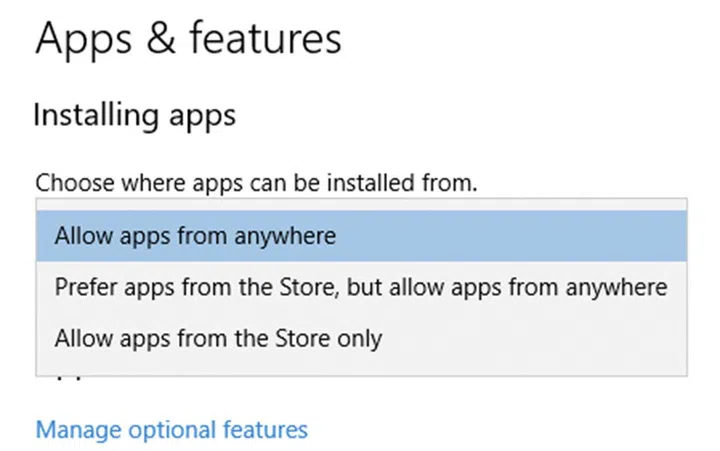Switch install source to Store-only mode
Screen dimensions: 720x451
[x=218, y=338]
